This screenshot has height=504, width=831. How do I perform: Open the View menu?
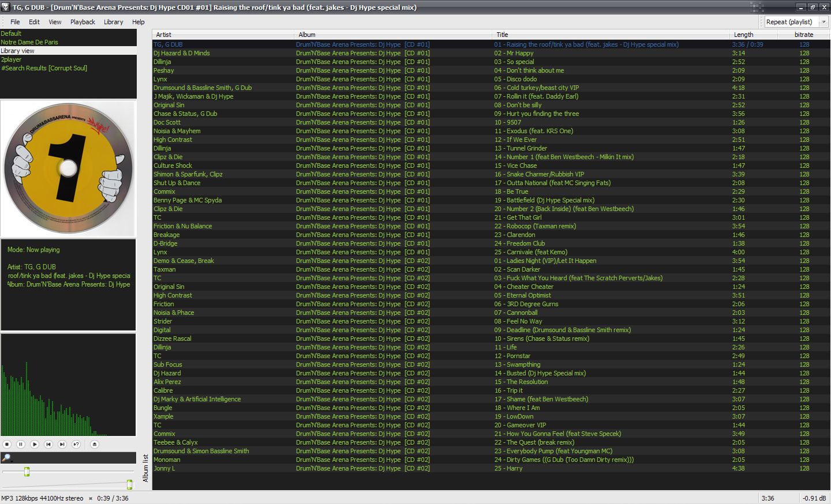pyautogui.click(x=55, y=22)
